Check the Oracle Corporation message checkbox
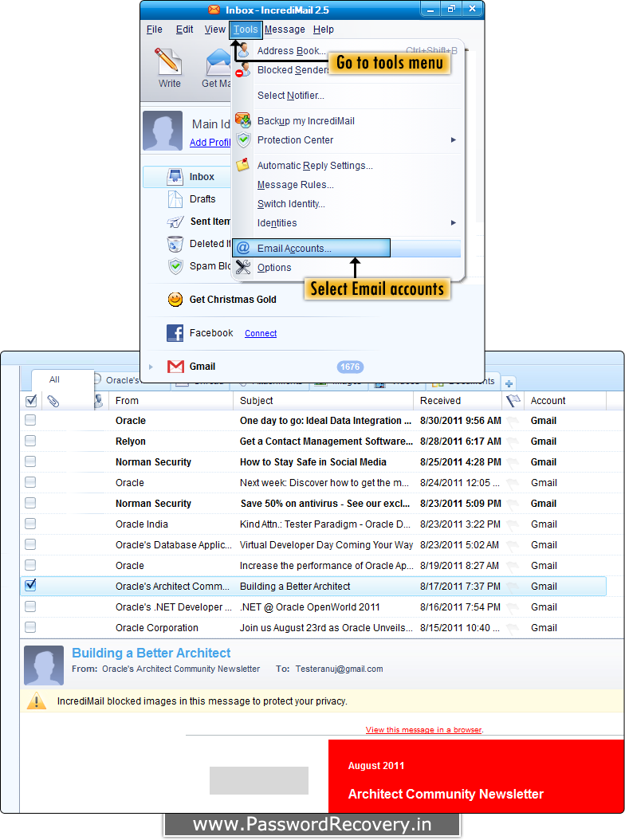This screenshot has width=625, height=840. coord(30,627)
